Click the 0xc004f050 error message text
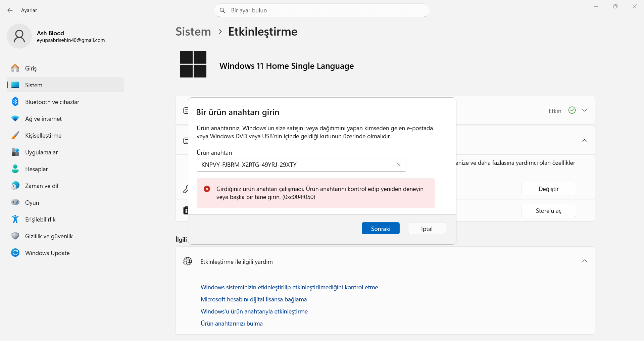The width and height of the screenshot is (644, 341). click(x=320, y=193)
